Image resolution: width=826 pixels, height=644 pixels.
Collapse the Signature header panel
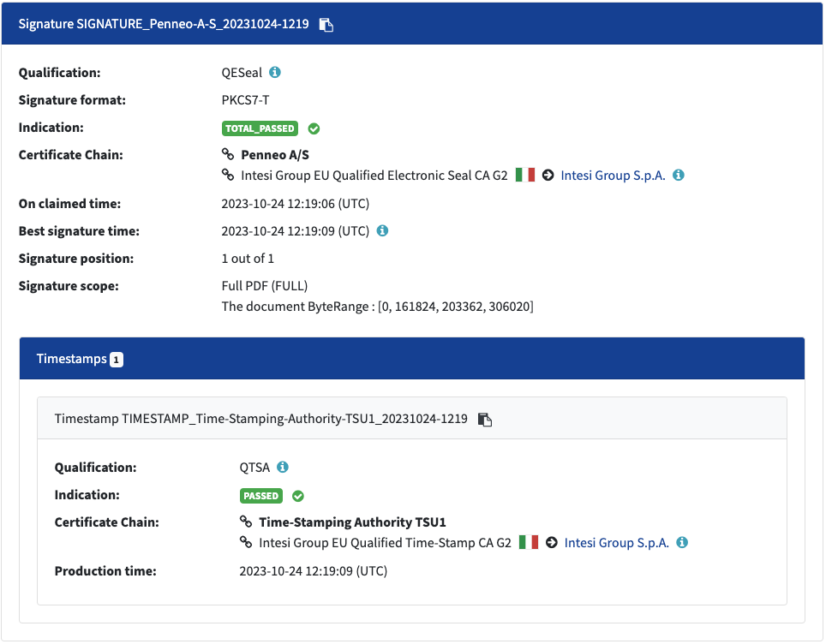(412, 24)
